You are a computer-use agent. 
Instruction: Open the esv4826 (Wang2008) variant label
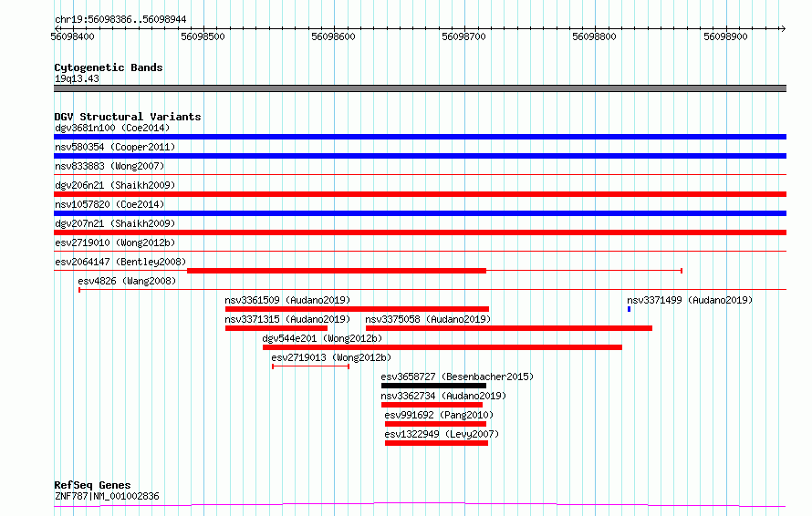127,281
